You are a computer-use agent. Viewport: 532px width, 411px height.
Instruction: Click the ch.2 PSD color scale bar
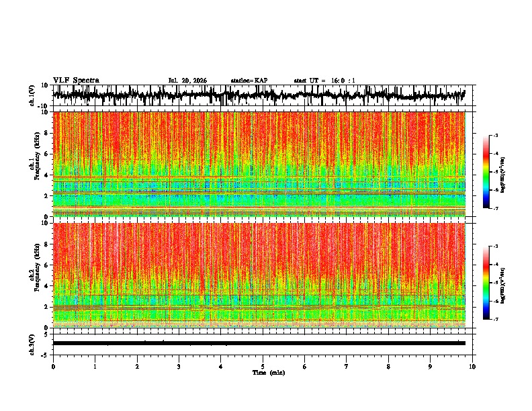[x=486, y=283]
